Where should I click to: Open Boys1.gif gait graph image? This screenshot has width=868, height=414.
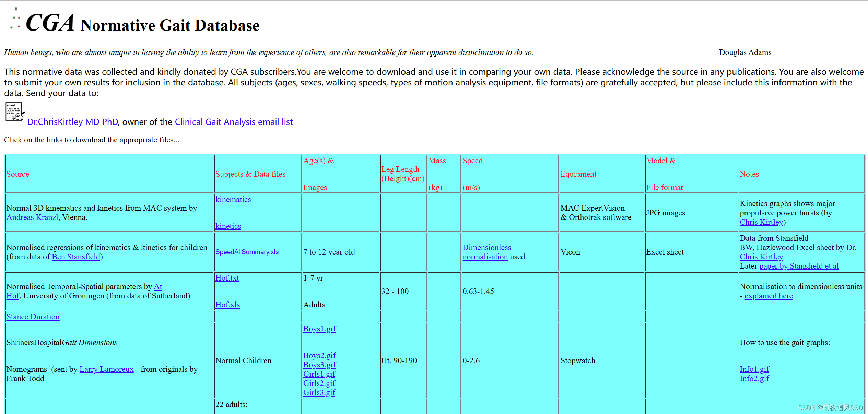click(x=319, y=328)
